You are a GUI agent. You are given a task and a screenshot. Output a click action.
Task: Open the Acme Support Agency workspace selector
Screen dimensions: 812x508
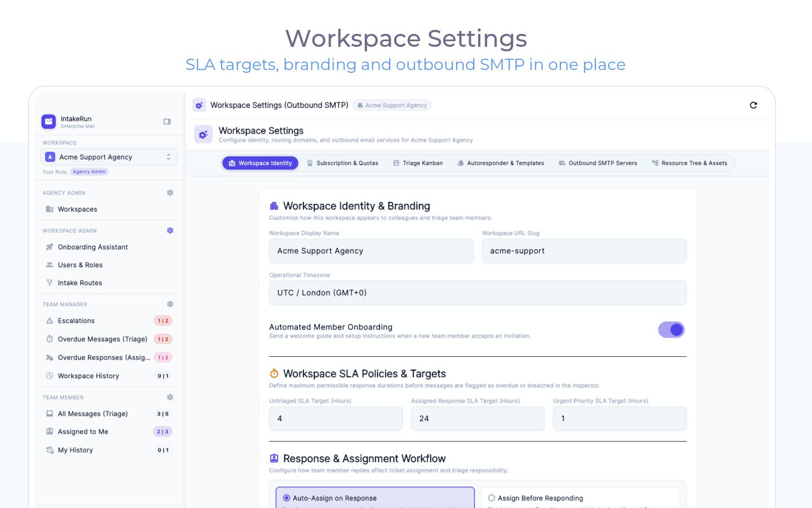pos(109,157)
